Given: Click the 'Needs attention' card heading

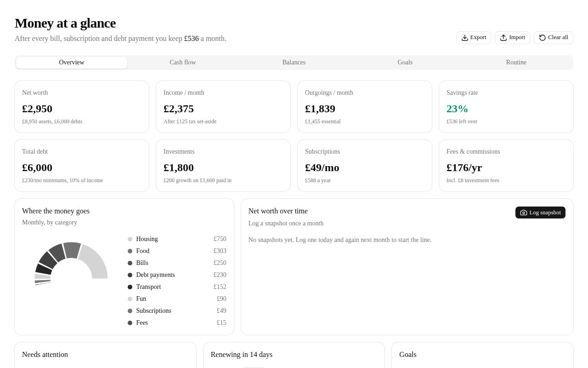Looking at the screenshot, I should [45, 355].
